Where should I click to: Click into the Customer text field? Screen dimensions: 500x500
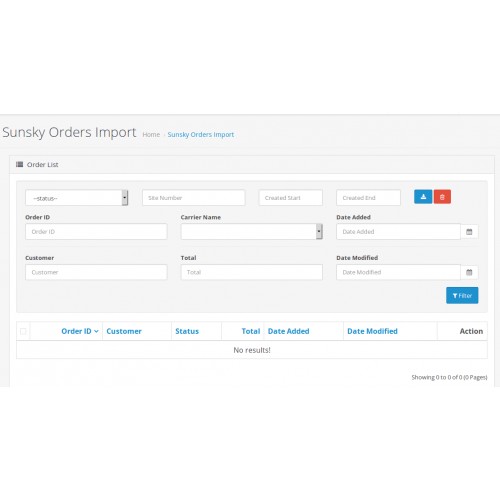96,272
